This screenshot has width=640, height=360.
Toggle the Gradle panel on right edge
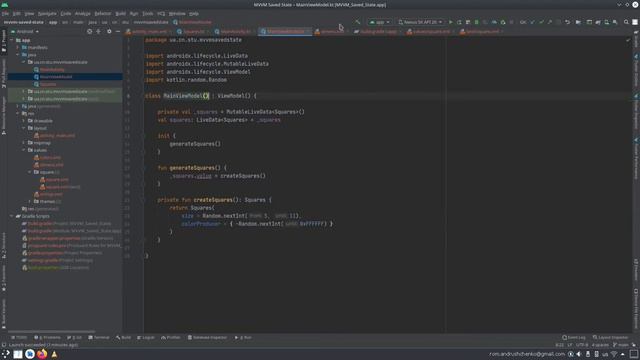[x=636, y=39]
